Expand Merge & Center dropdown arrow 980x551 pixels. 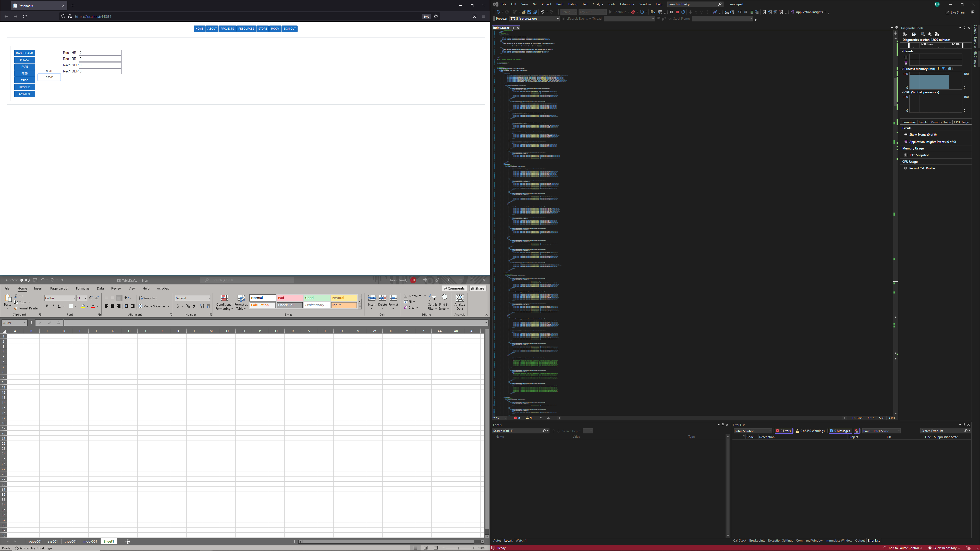point(168,306)
